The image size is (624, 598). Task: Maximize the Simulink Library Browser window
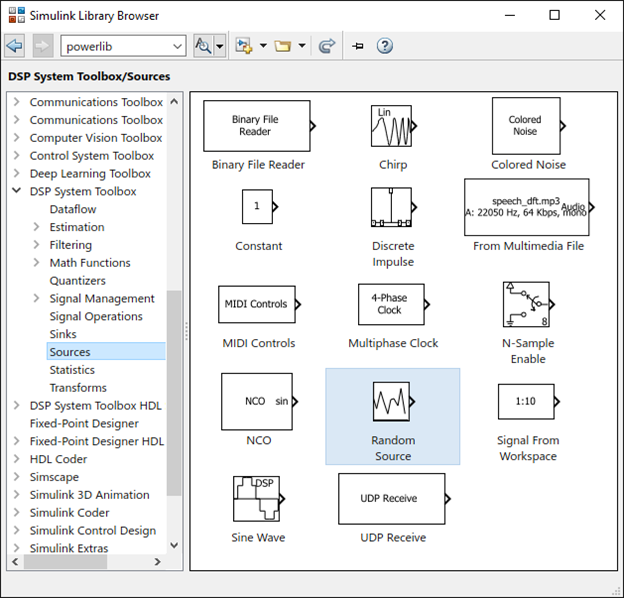(x=554, y=15)
